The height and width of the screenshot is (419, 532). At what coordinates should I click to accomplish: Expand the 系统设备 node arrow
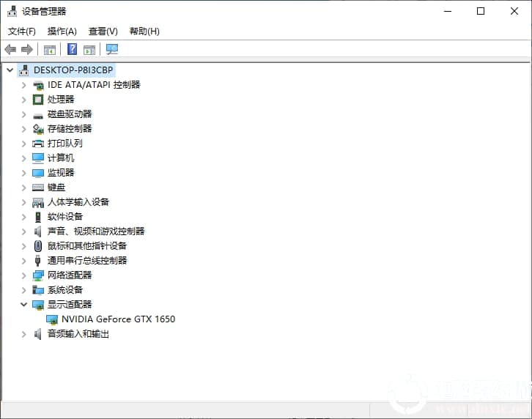pos(23,290)
